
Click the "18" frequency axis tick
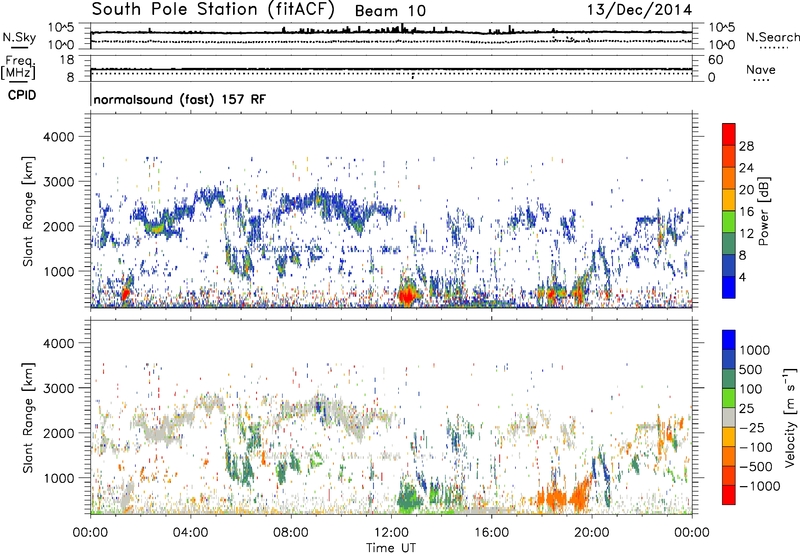click(x=67, y=60)
